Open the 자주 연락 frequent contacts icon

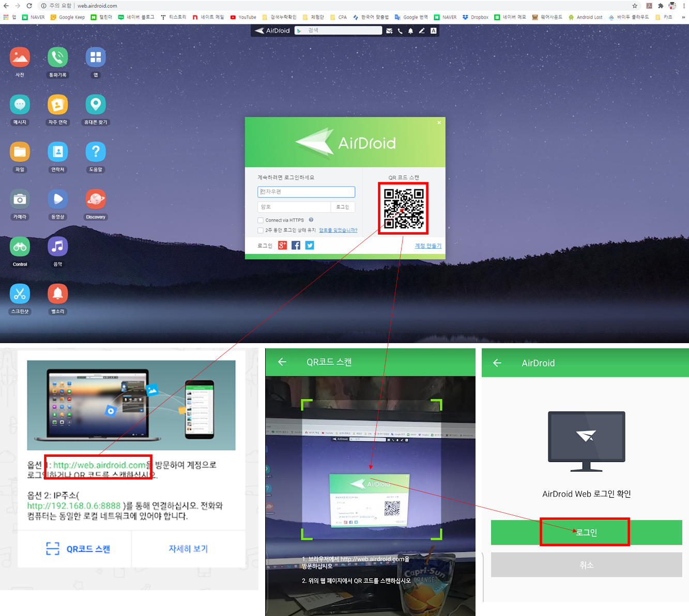(58, 104)
